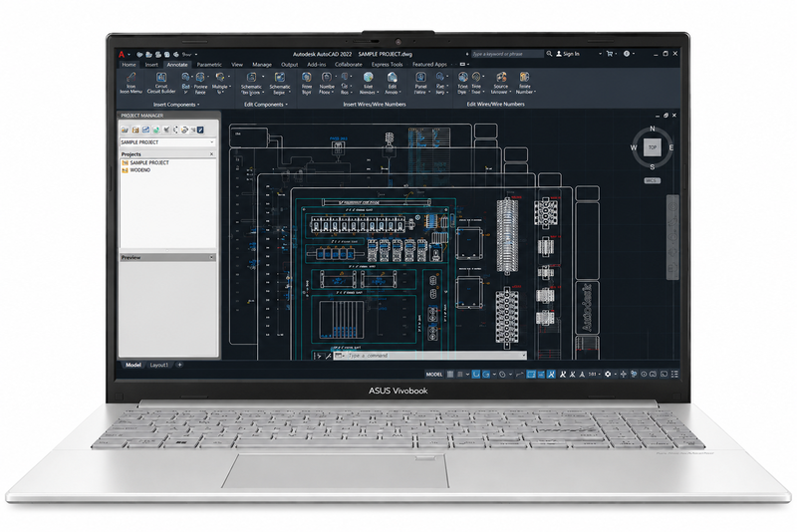Image resolution: width=797 pixels, height=532 pixels.
Task: Expand the Edit Components panel title
Action: tap(266, 105)
